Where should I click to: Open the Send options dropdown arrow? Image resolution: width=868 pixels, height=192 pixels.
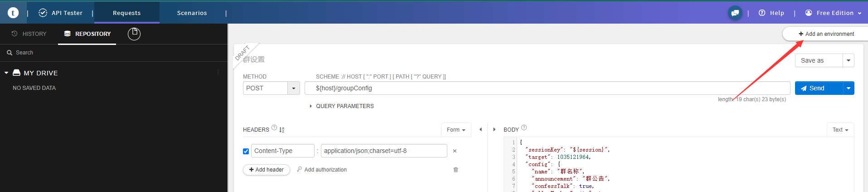pyautogui.click(x=849, y=88)
